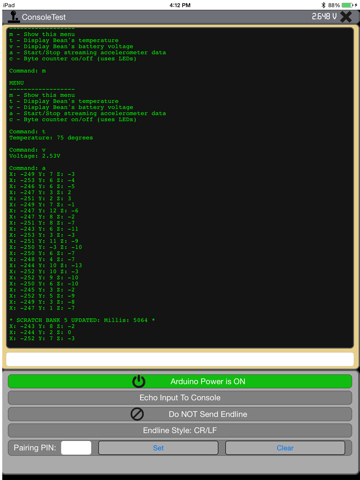Focus the Pairing PIN input box
The image size is (360, 480).
click(76, 448)
